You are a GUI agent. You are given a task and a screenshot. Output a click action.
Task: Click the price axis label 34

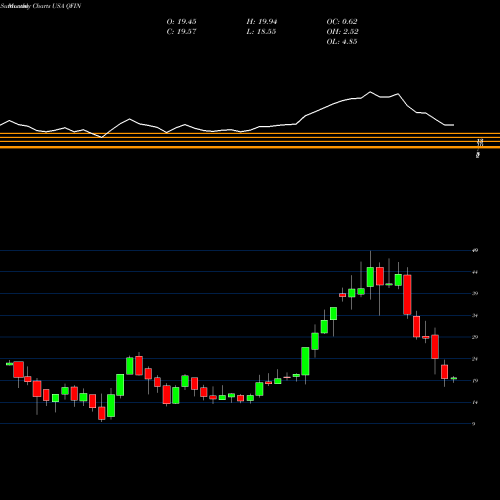point(475,315)
